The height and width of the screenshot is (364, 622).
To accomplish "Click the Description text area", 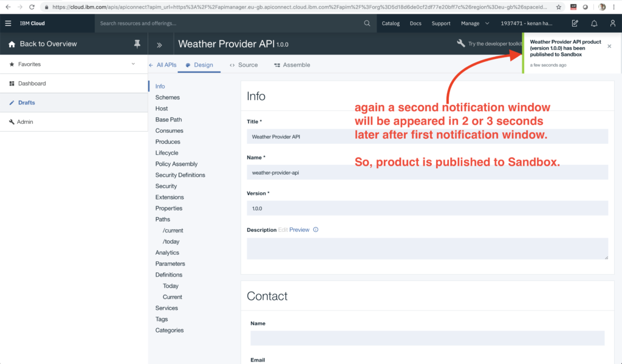I will coord(427,249).
